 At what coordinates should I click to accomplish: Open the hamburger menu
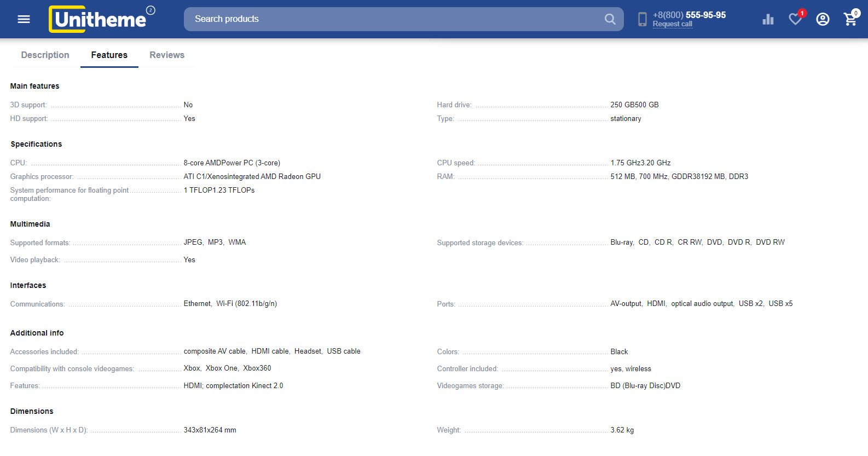pyautogui.click(x=24, y=19)
